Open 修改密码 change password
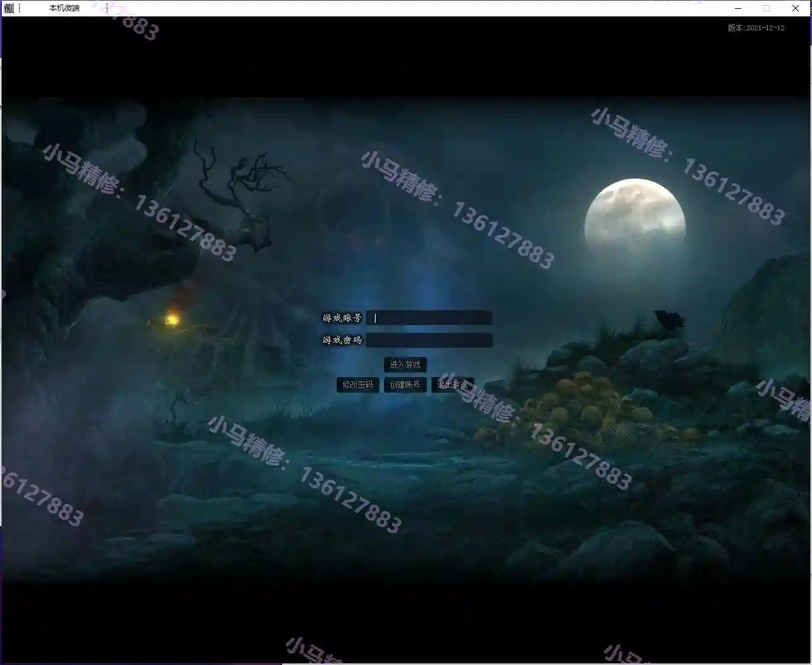 click(358, 385)
